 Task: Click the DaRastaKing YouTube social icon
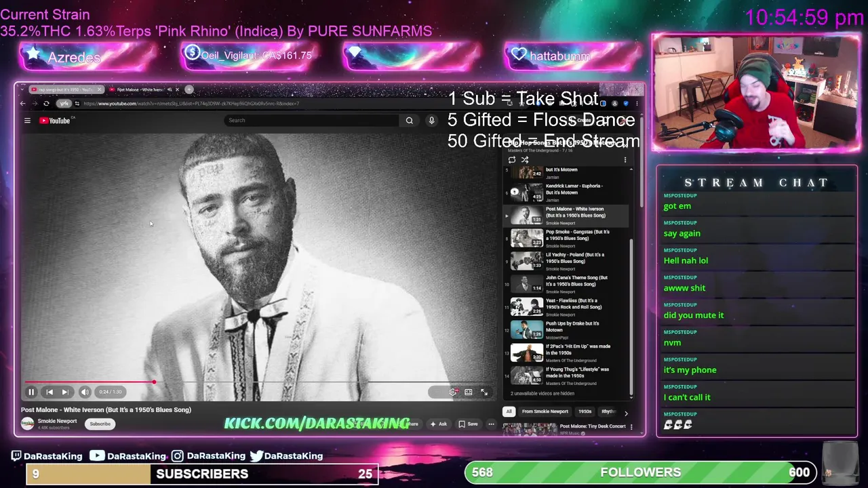click(x=97, y=455)
